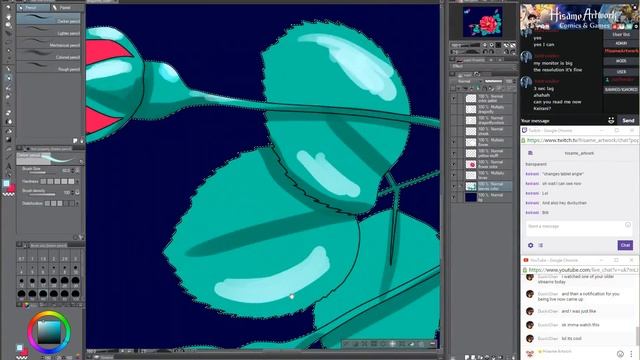
Task: Click Twitch Send a message field
Action: 578,226
